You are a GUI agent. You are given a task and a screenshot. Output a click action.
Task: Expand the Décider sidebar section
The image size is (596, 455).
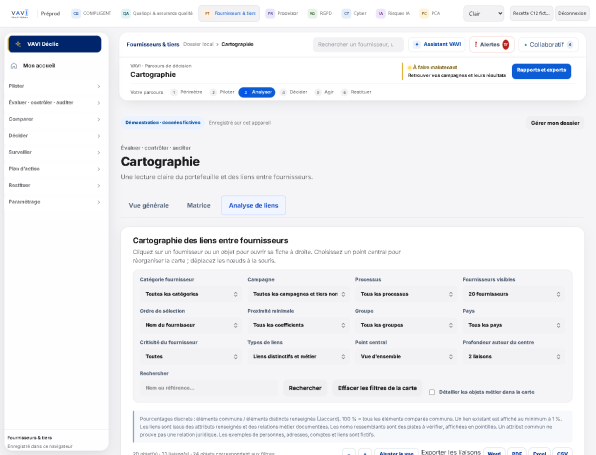coord(54,136)
